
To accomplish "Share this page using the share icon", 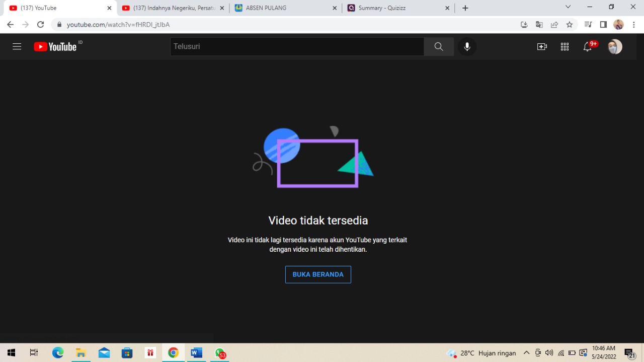I will point(554,24).
